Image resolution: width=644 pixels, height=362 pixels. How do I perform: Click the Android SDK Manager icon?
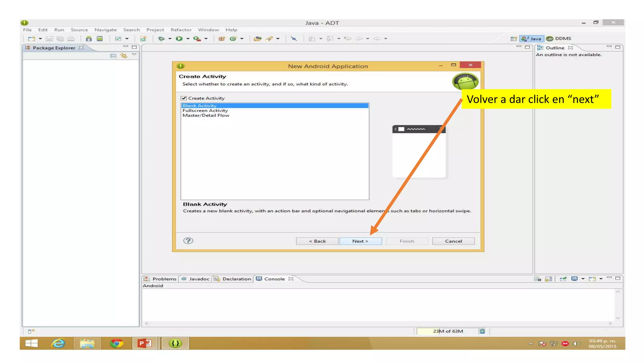89,39
